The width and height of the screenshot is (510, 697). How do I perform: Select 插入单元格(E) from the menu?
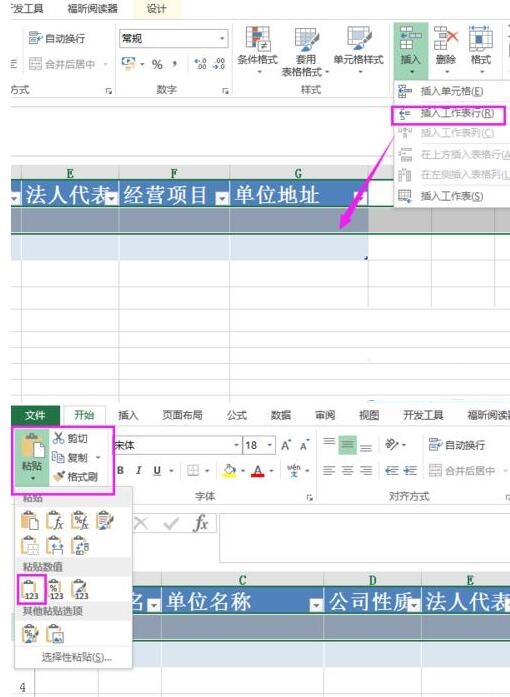452,92
